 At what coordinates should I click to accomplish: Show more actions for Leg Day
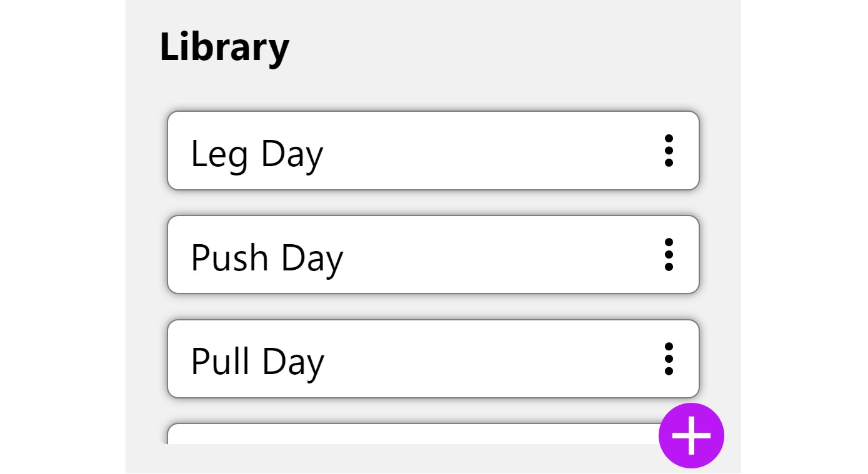pyautogui.click(x=669, y=151)
